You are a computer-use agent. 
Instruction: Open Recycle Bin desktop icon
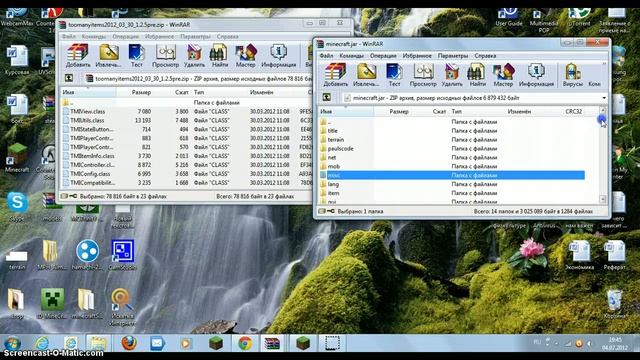coord(614,304)
